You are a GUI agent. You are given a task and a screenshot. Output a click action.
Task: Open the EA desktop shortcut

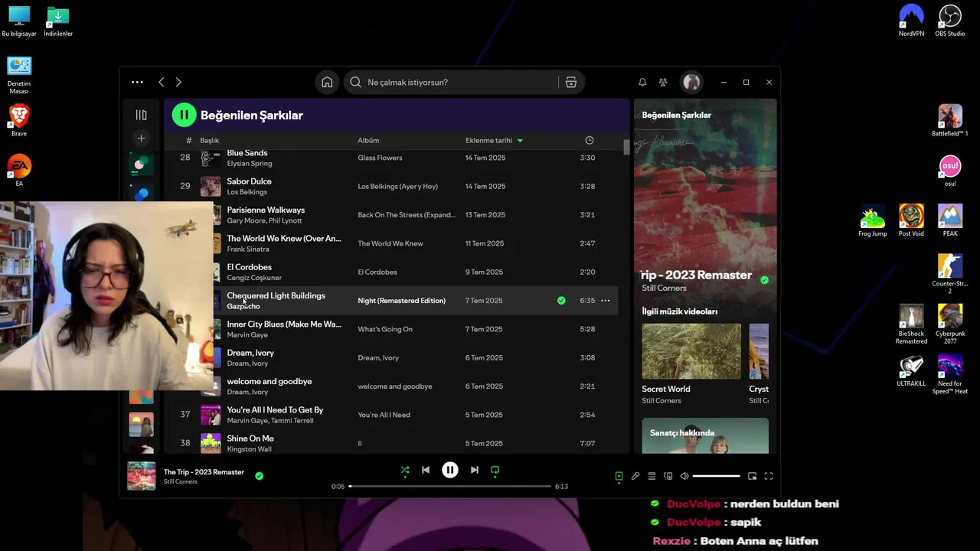tap(19, 171)
